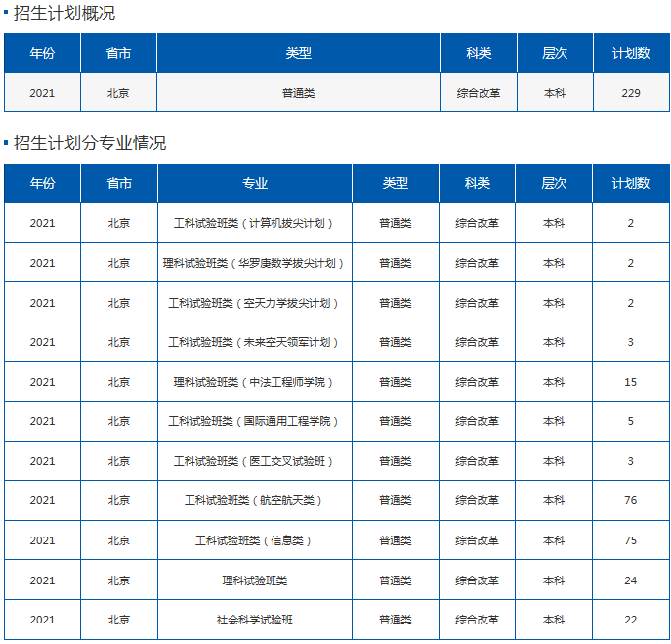Click plan number 2 for 计算机拔尖计划
This screenshot has height=644, width=671.
(631, 223)
